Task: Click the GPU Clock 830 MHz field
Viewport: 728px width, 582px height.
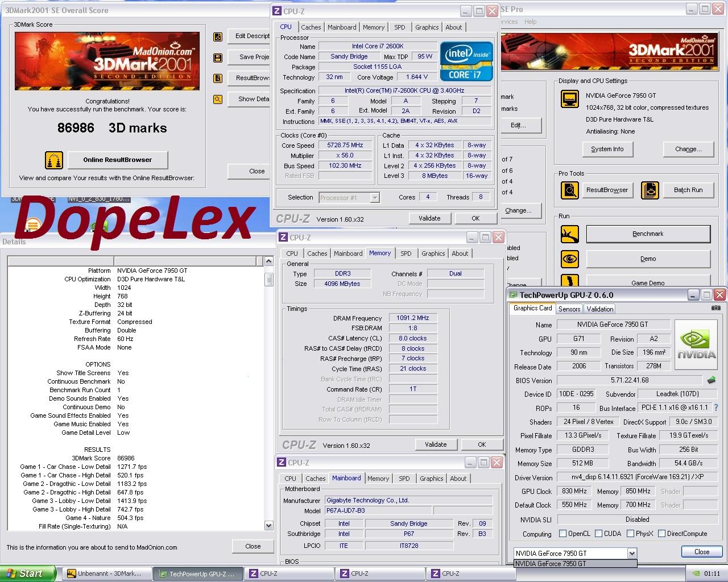Action: click(x=574, y=491)
